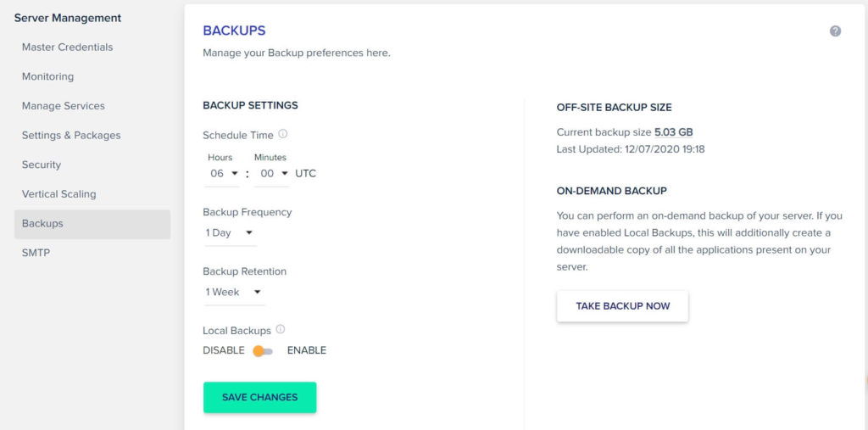Screen dimensions: 868x430
Task: Select Backups in sidebar
Action: tap(42, 224)
